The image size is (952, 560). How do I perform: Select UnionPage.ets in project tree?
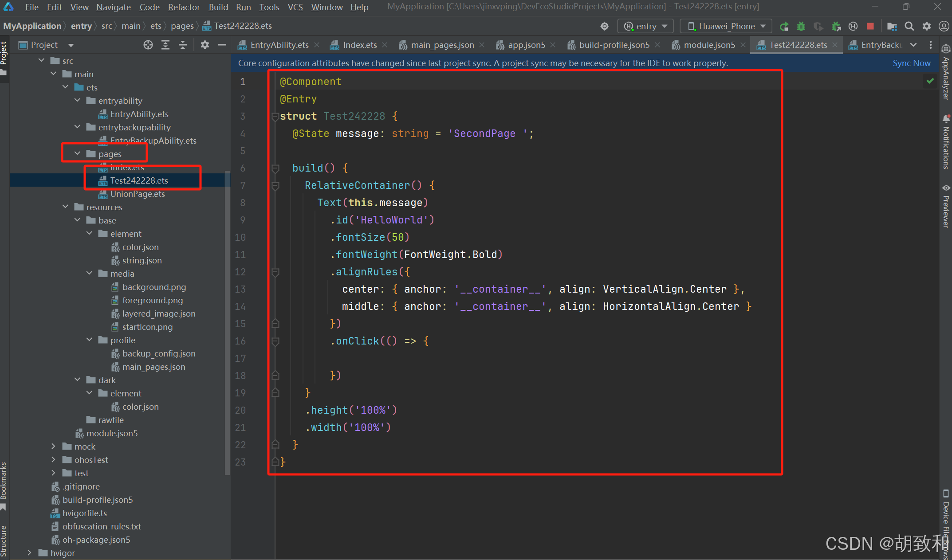[x=138, y=194]
